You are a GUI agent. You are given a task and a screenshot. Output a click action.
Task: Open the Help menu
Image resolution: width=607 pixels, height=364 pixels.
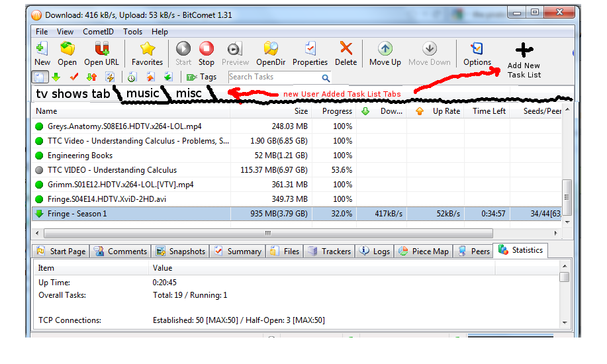tap(160, 32)
